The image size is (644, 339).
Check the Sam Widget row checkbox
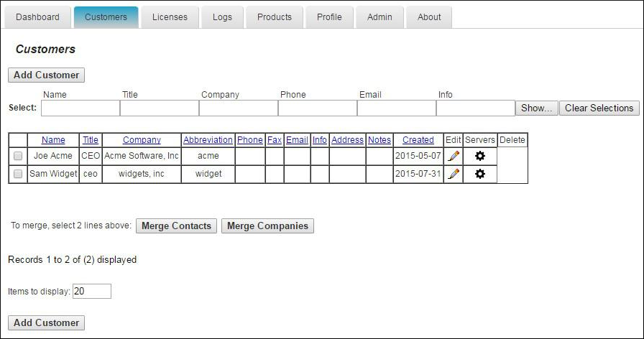18,174
